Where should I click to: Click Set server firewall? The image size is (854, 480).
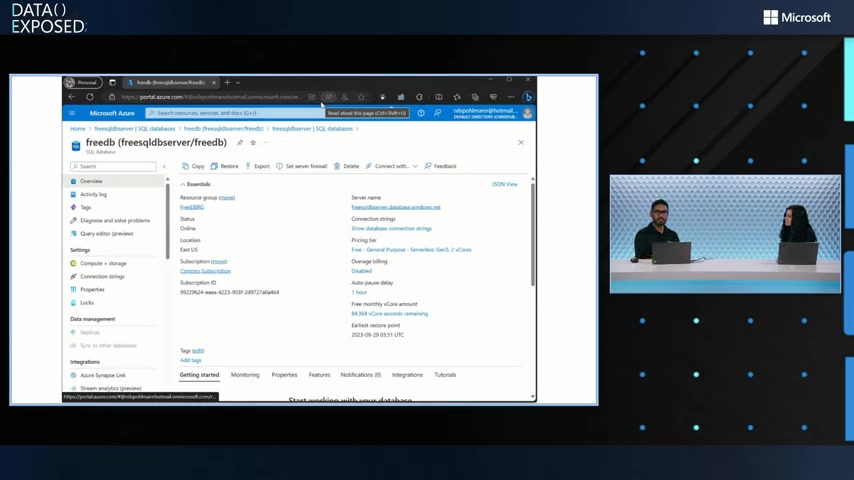tap(301, 166)
